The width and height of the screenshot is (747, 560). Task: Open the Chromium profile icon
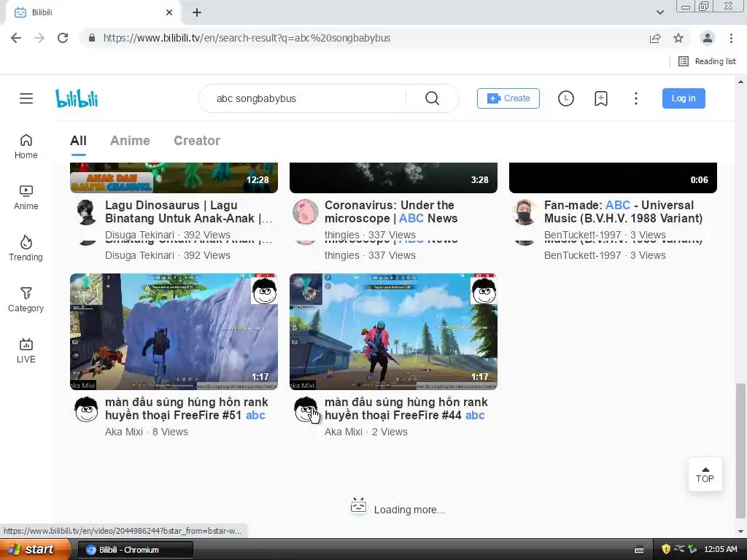click(708, 38)
